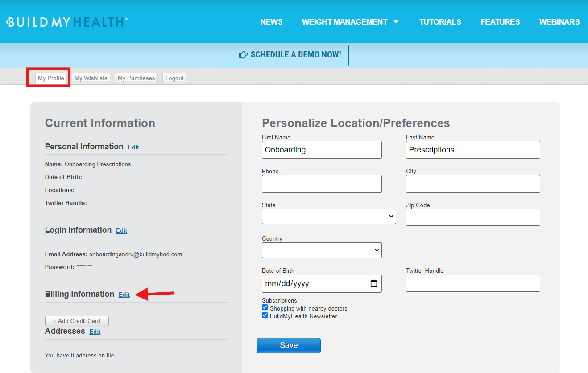This screenshot has width=588, height=373.
Task: Click into the Phone field
Action: [x=322, y=184]
